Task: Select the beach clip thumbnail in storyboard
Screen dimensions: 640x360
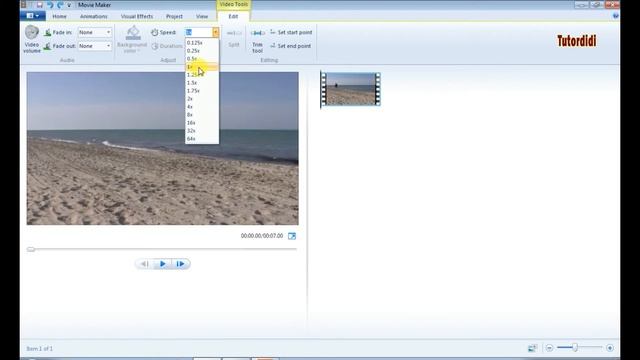Action: 351,89
